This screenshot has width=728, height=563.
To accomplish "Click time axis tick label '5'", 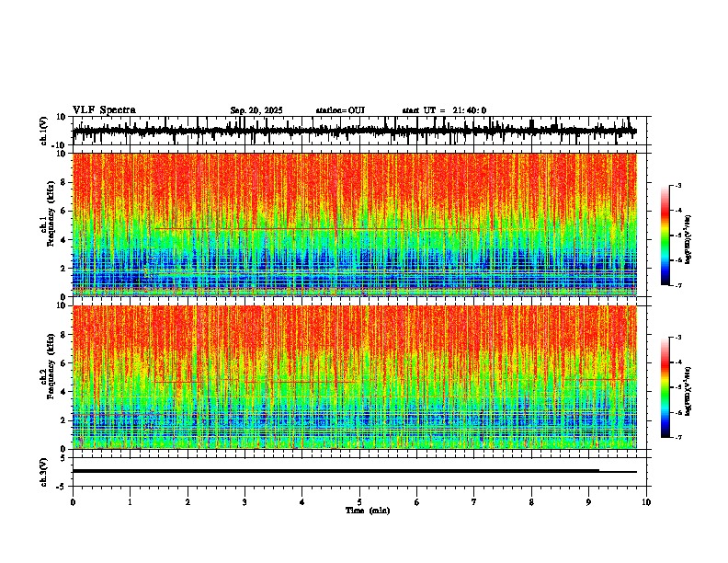I will point(359,502).
